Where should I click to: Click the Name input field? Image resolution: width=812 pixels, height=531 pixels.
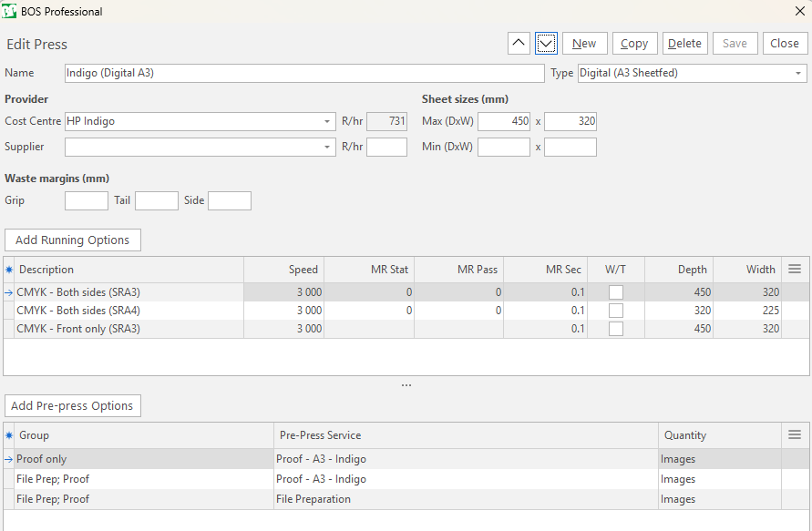(x=304, y=73)
